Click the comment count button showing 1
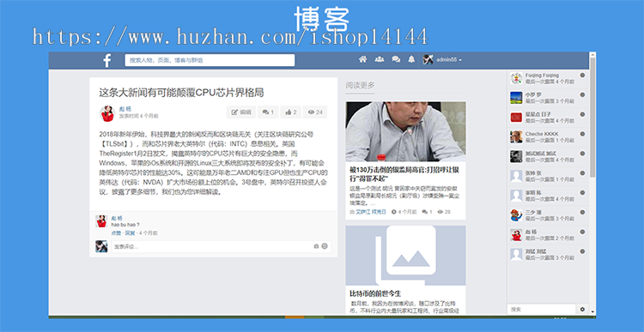644x332 pixels. (268, 112)
